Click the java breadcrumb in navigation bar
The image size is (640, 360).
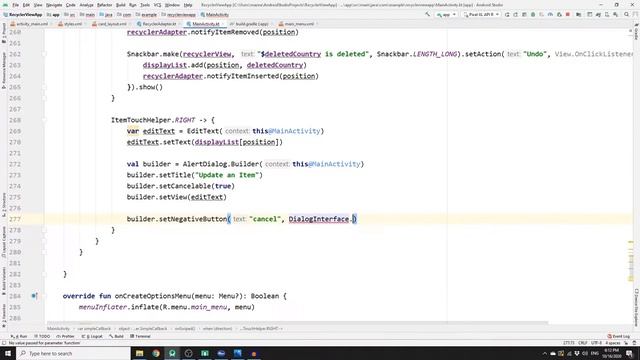[x=106, y=15]
